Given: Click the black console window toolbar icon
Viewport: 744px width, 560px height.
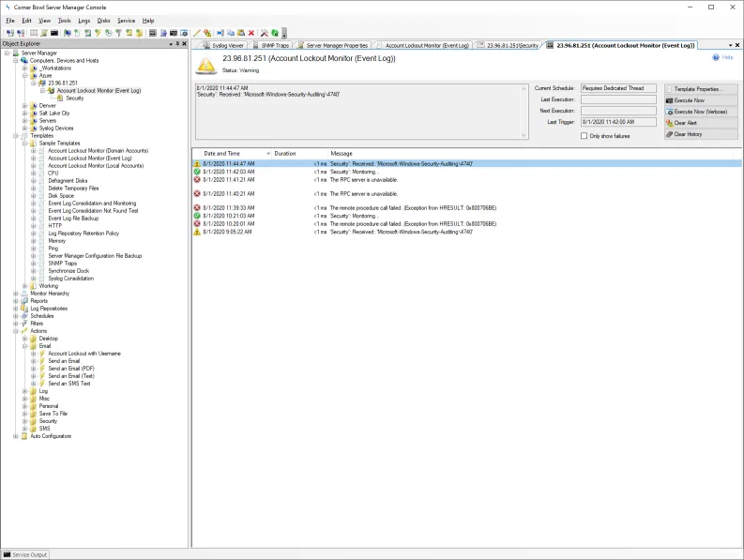Looking at the screenshot, I should [54, 33].
